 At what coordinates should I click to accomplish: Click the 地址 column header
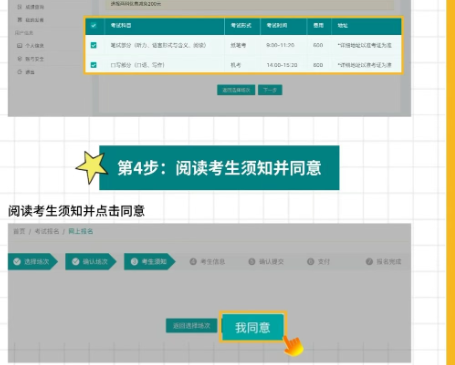click(x=343, y=25)
